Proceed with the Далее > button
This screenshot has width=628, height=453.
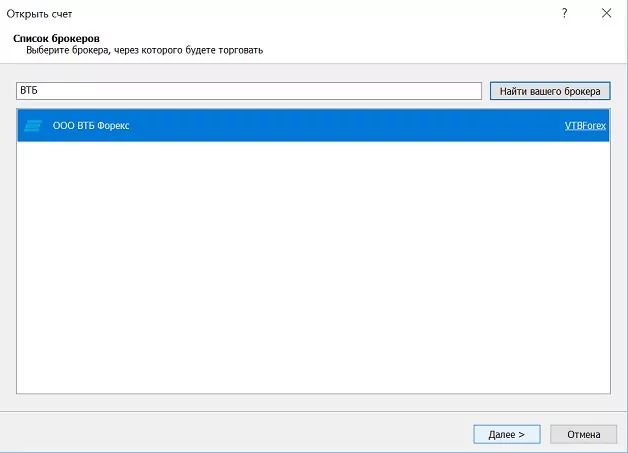[507, 434]
